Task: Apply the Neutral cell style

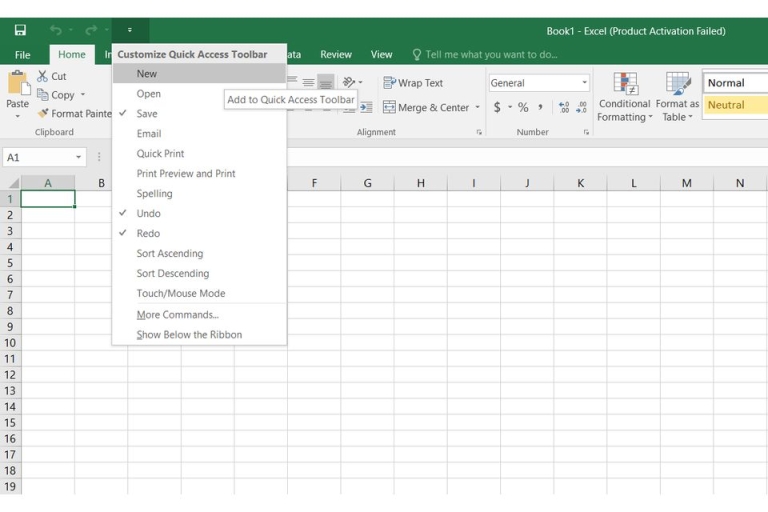Action: pyautogui.click(x=735, y=105)
